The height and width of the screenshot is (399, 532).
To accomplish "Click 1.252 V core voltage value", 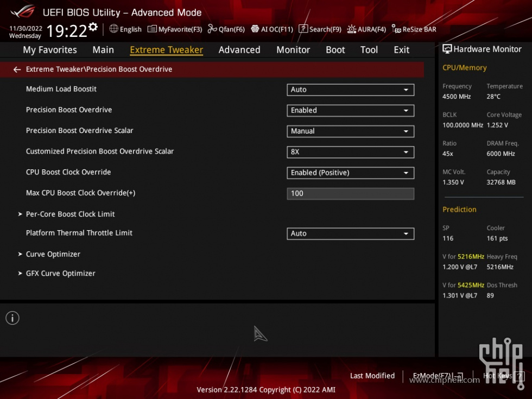I will coord(497,125).
